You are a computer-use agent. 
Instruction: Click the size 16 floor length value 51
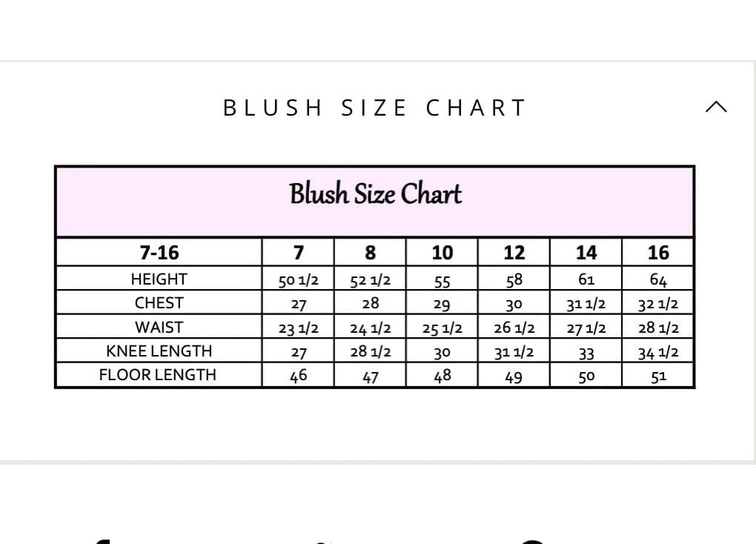coord(658,377)
